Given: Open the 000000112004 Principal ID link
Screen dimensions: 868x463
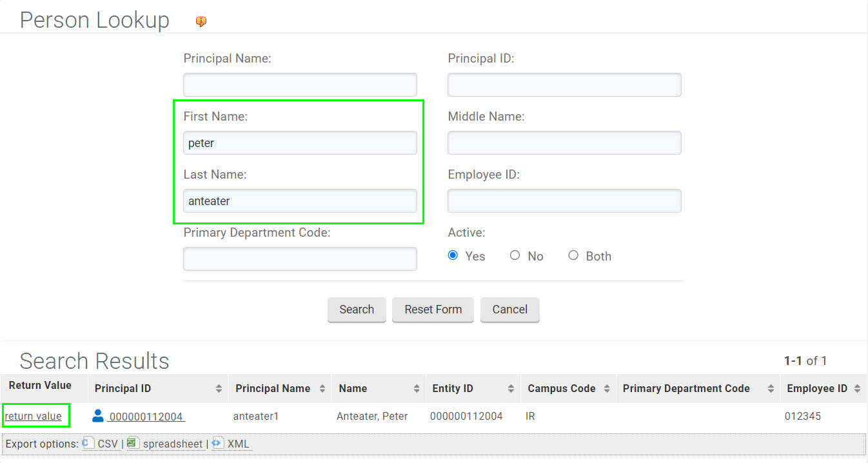Looking at the screenshot, I should tap(146, 417).
